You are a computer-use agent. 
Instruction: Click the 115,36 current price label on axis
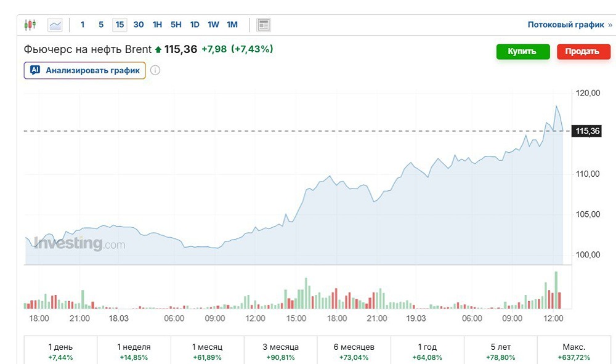click(x=586, y=131)
